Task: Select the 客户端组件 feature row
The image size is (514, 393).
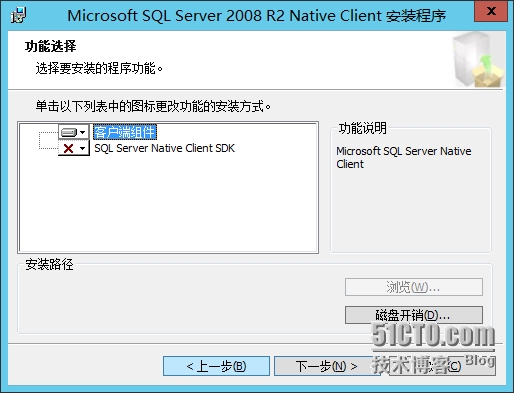Action: point(125,132)
